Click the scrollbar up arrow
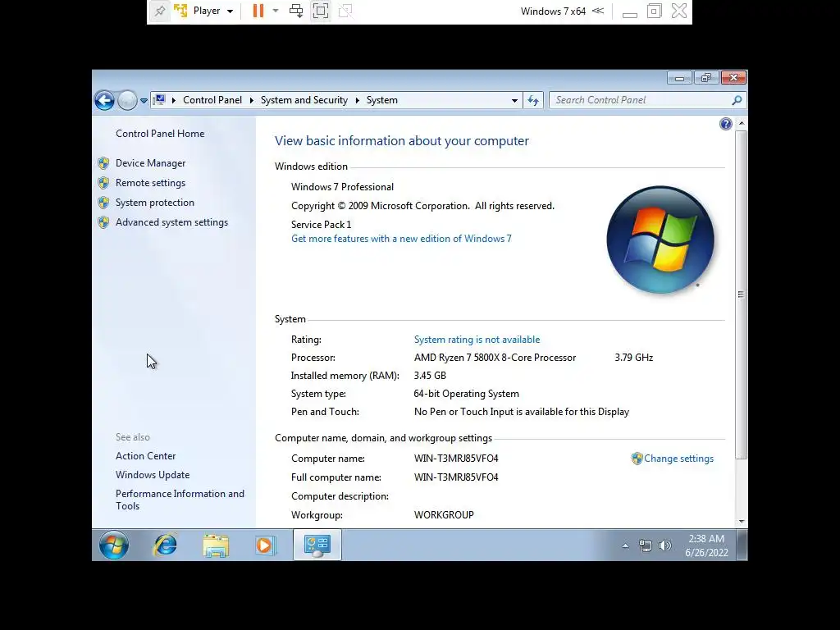The width and height of the screenshot is (840, 630). pos(742,123)
